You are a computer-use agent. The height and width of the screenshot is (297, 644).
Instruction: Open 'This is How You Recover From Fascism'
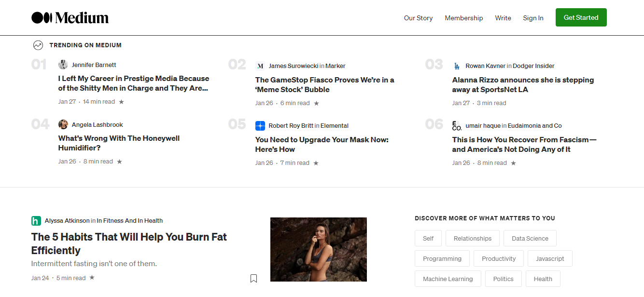[524, 145]
